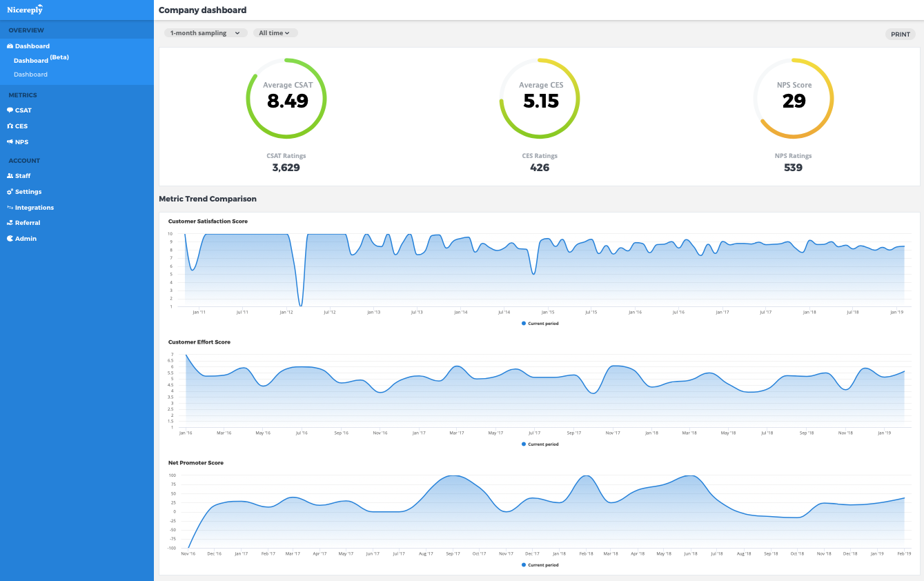Click the CSAT Ratings label
The image size is (924, 581).
(286, 156)
